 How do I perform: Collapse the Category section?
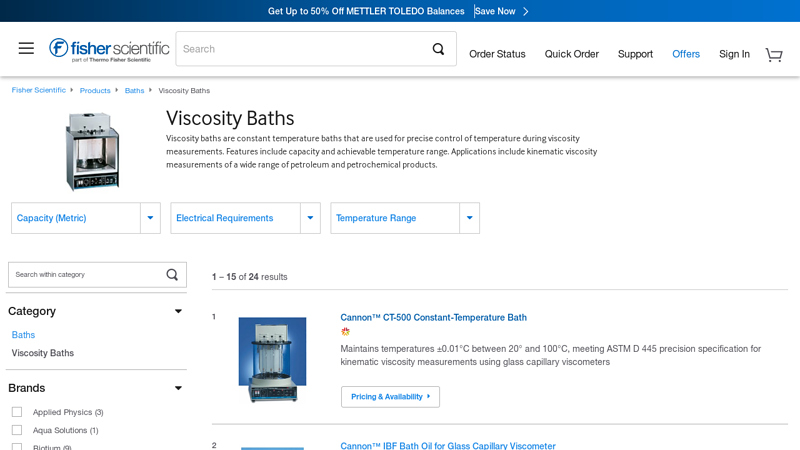click(178, 311)
